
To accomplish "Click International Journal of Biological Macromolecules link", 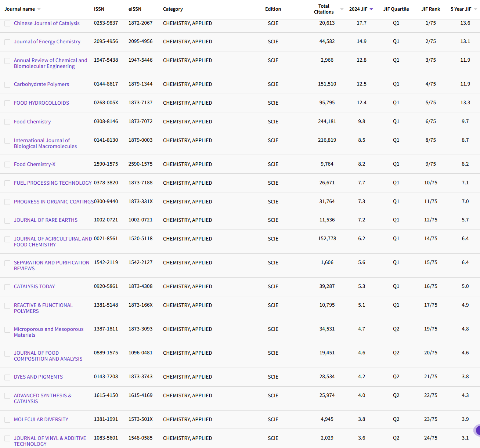I will pyautogui.click(x=45, y=143).
